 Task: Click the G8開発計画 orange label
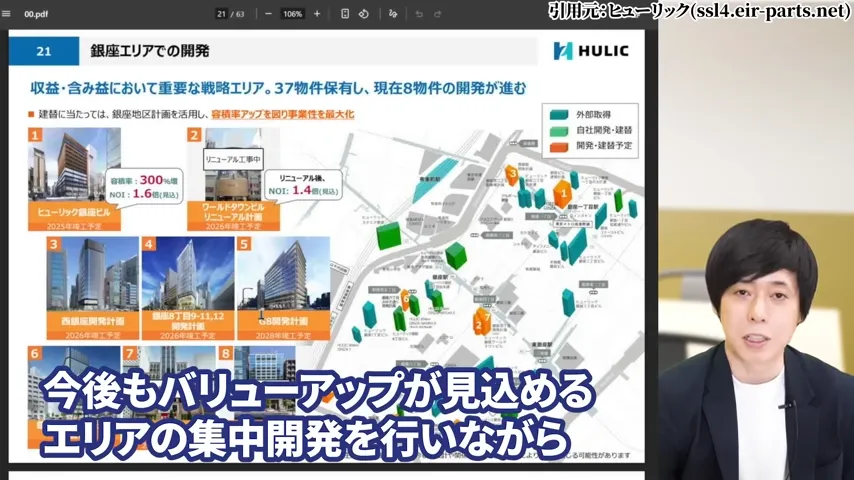pyautogui.click(x=283, y=326)
